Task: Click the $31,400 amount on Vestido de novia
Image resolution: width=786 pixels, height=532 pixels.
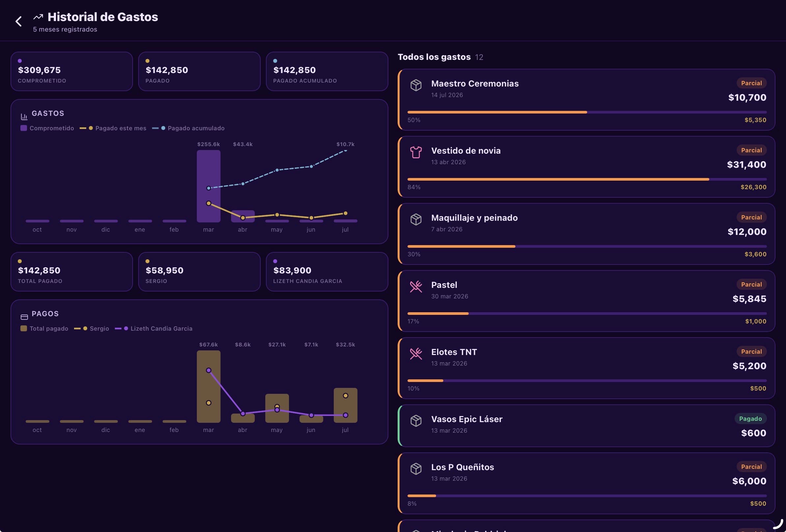Action: pyautogui.click(x=747, y=165)
